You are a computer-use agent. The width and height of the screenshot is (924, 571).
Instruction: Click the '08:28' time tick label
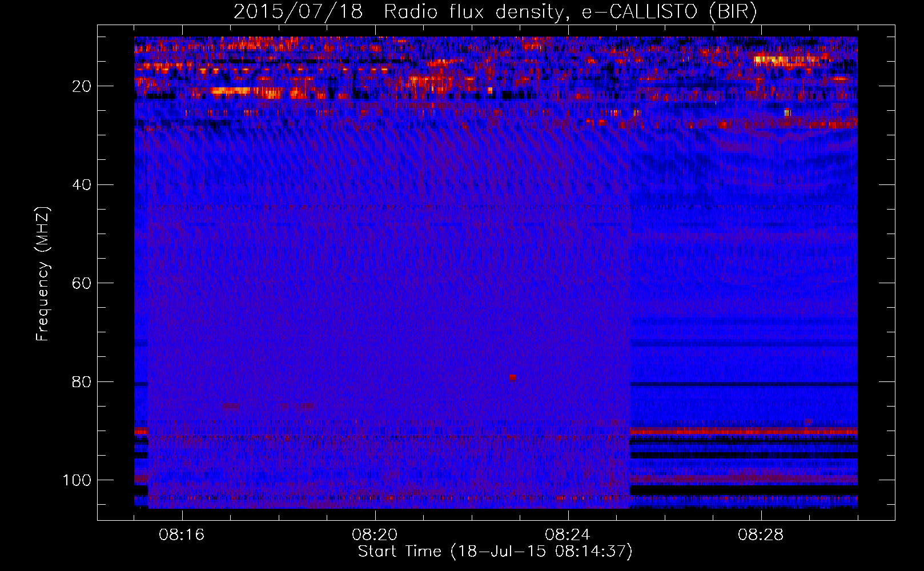(x=761, y=535)
